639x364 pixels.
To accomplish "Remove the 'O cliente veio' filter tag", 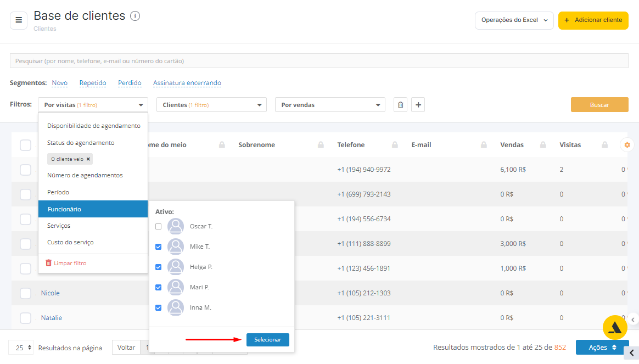I will pyautogui.click(x=88, y=159).
